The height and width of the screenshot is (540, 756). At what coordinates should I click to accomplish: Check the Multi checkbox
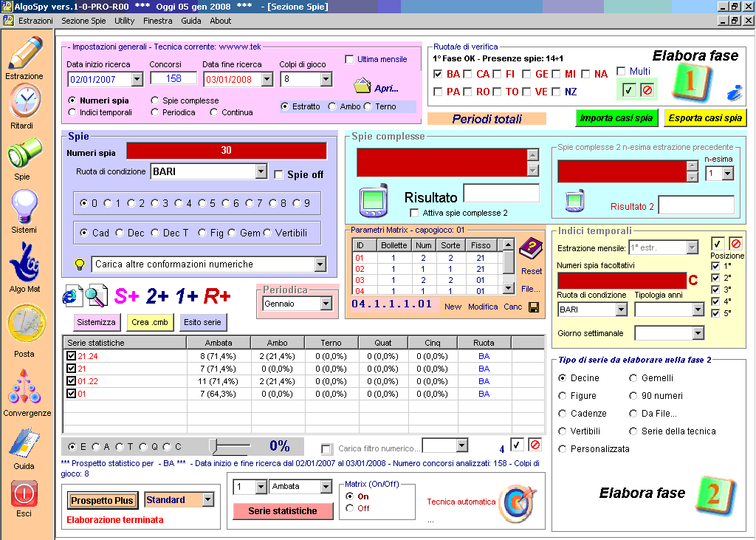click(621, 72)
